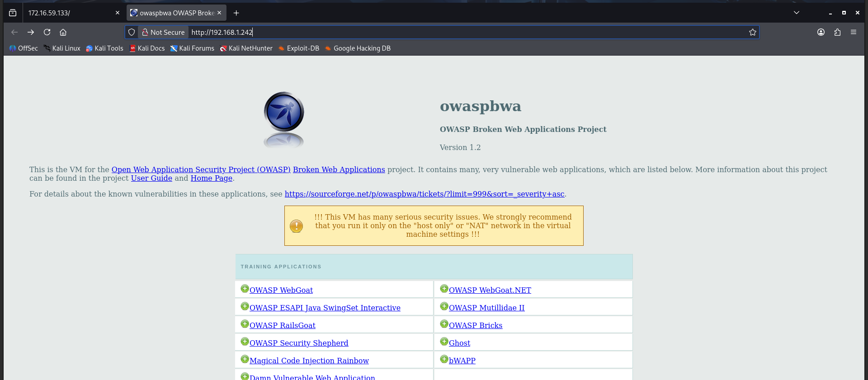The height and width of the screenshot is (380, 868).
Task: Open the sourceforge tickets link
Action: click(425, 194)
